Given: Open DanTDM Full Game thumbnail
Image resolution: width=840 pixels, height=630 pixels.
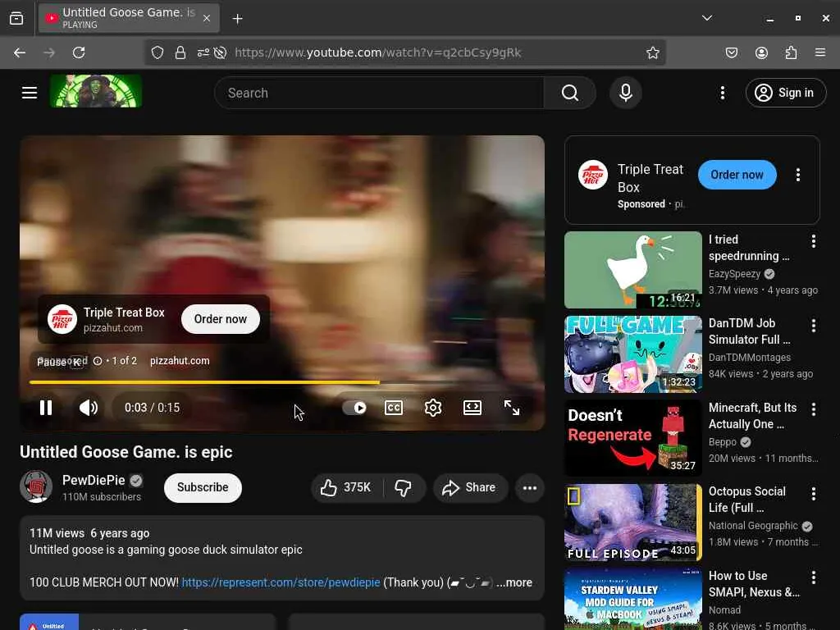Looking at the screenshot, I should pos(633,354).
